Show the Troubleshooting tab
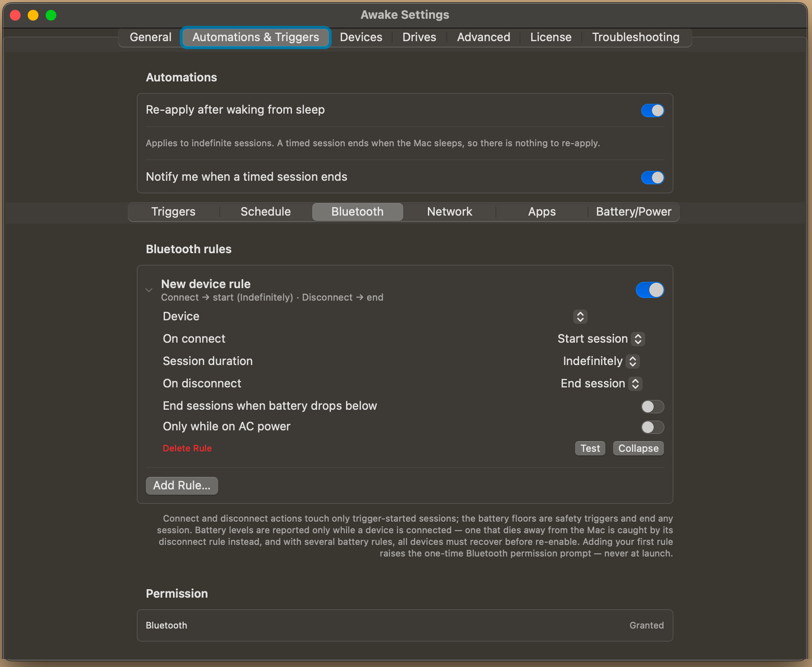 coord(635,37)
